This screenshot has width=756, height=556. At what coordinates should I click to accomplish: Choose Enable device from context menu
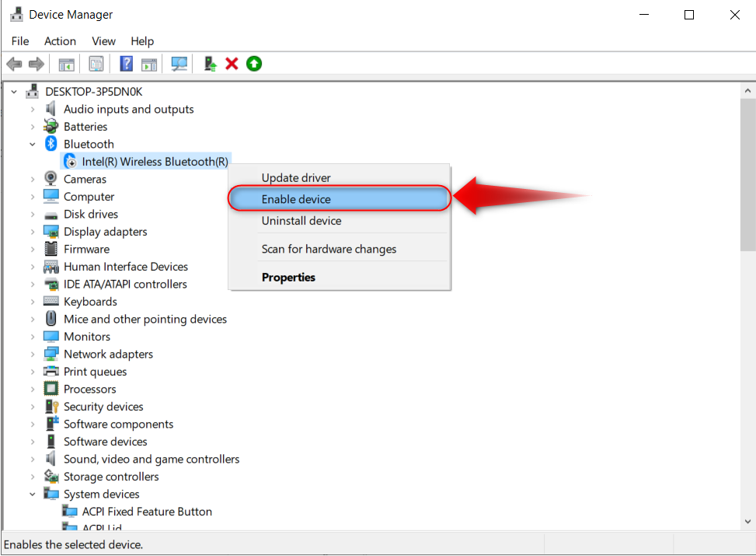click(296, 199)
